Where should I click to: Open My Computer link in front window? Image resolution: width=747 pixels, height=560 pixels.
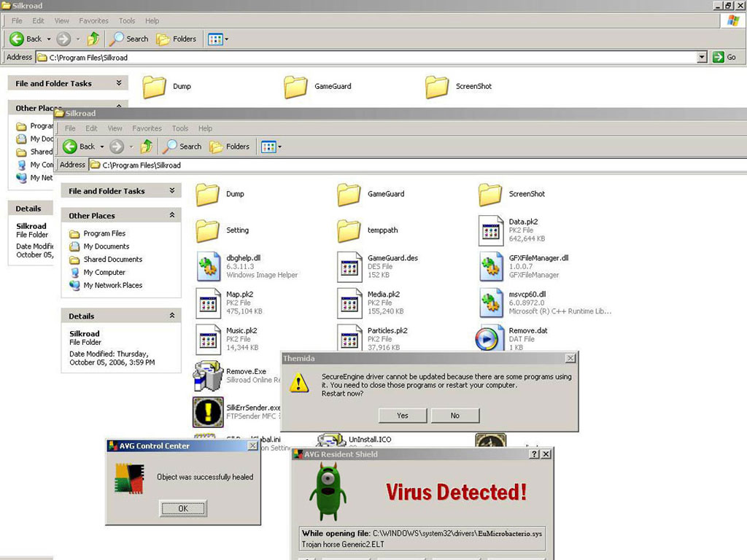click(x=104, y=273)
